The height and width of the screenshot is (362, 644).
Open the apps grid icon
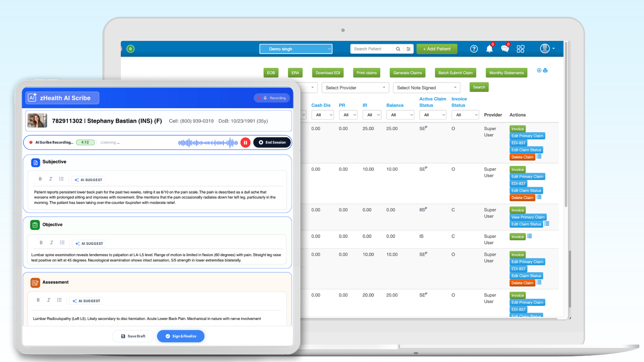pos(520,49)
